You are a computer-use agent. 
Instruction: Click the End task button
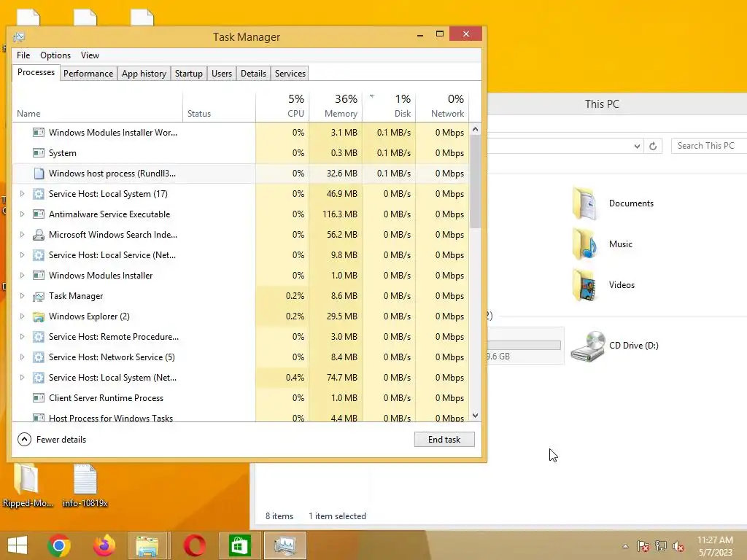(x=444, y=440)
